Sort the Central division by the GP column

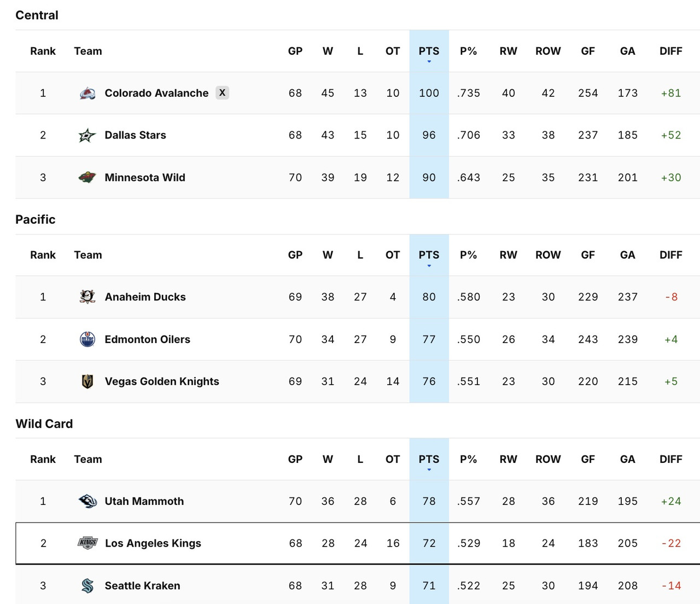(295, 51)
